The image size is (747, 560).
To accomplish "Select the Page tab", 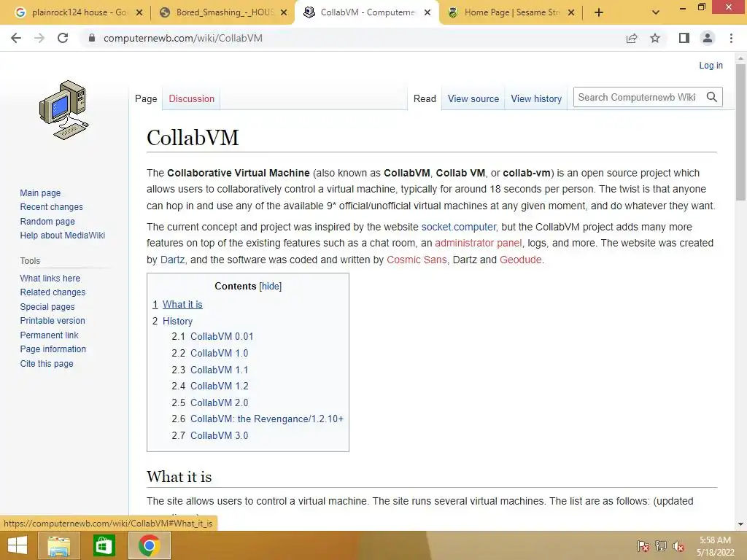I will (146, 98).
